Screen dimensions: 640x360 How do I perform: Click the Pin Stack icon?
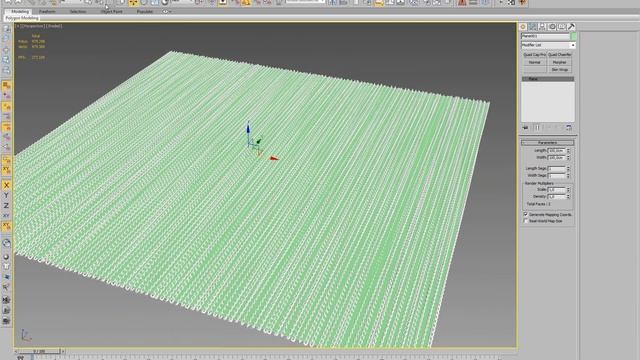coord(525,128)
